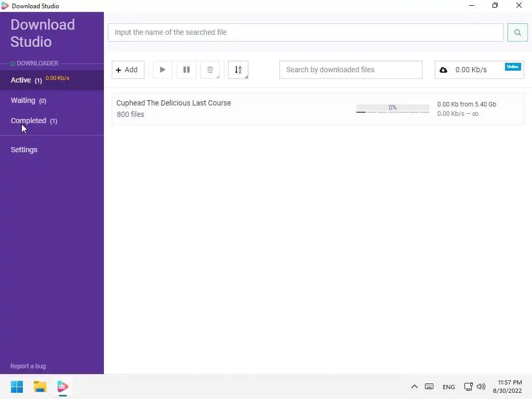Open the volume speaker tray icon
Image resolution: width=532 pixels, height=399 pixels.
481,387
